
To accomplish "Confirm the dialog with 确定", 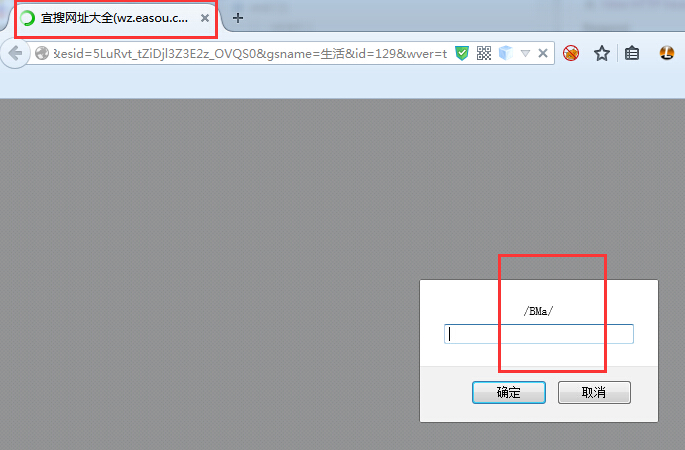I will tap(509, 392).
